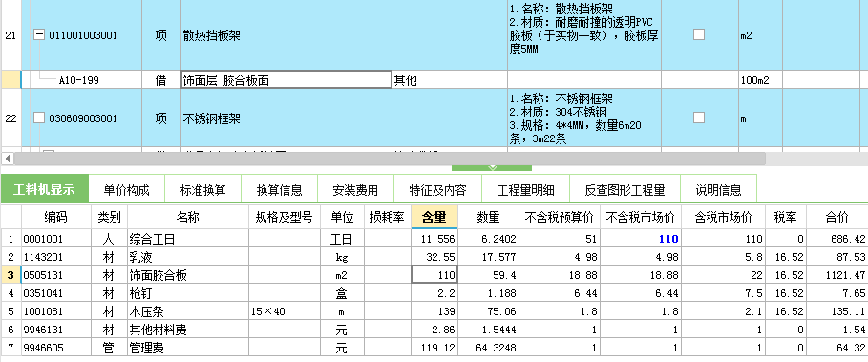This screenshot has height=362, width=868.
Task: Switch to the 安装费用 tab
Action: coord(355,190)
